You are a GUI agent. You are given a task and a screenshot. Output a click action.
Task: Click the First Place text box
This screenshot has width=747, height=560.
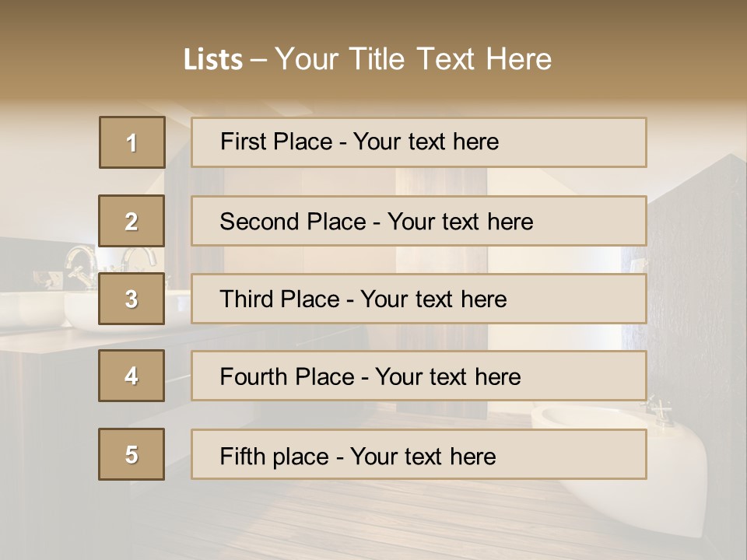(x=419, y=142)
